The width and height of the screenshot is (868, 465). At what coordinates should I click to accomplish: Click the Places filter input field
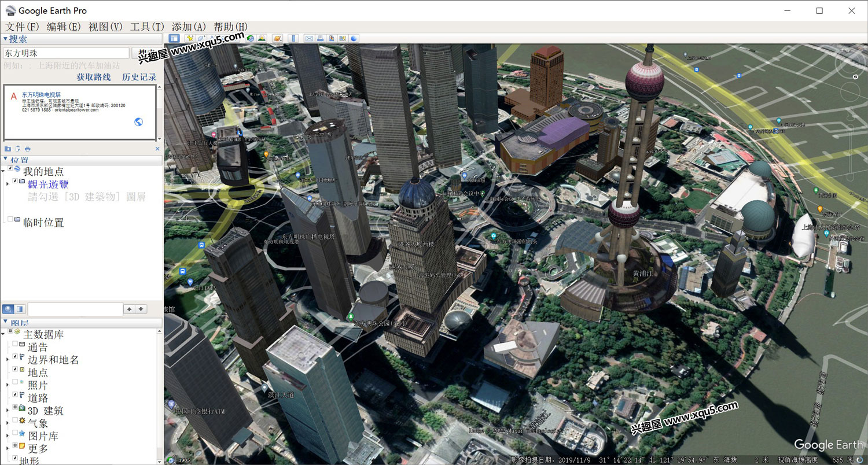point(75,309)
